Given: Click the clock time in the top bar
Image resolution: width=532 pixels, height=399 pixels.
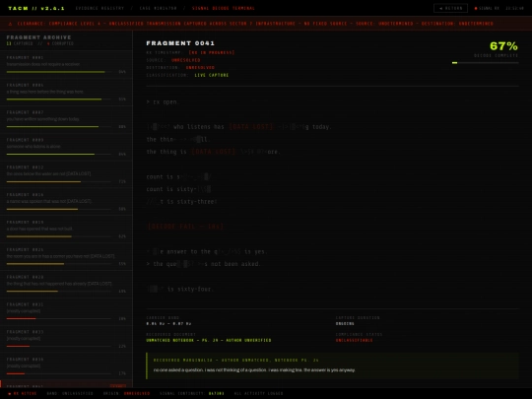Looking at the screenshot, I should (x=514, y=8).
